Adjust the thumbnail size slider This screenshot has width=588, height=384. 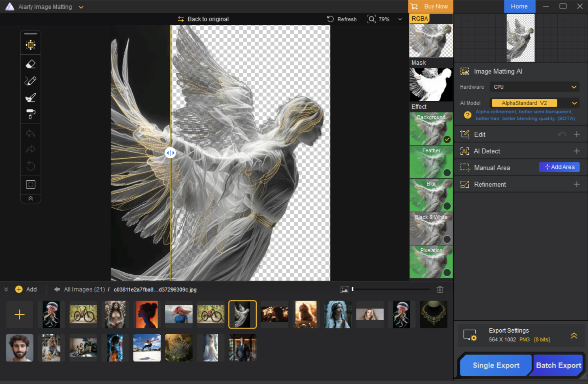(353, 289)
